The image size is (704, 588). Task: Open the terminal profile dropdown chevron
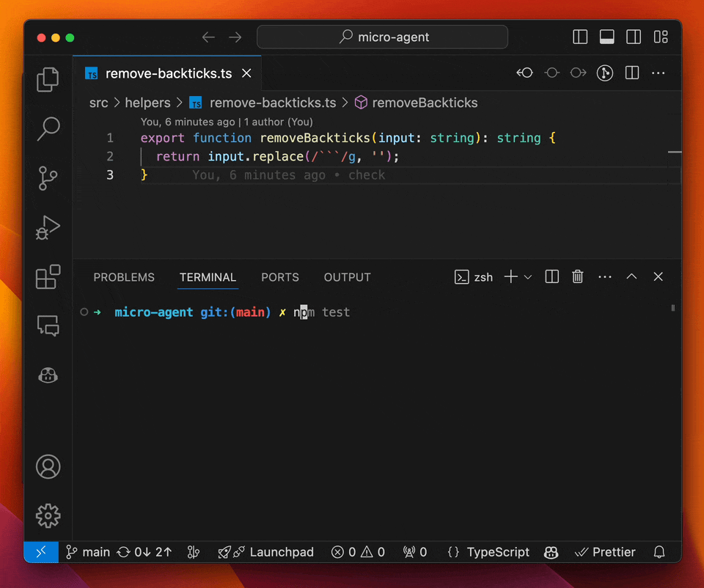click(x=528, y=276)
